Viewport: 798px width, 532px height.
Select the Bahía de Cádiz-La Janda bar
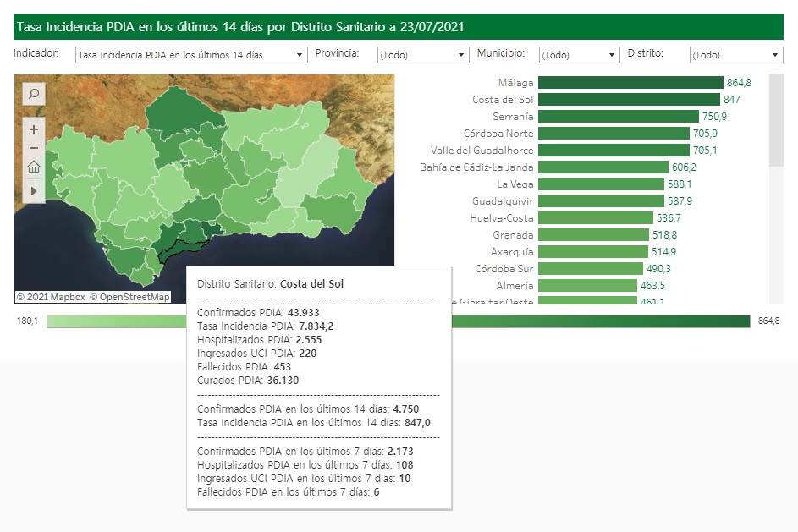(603, 167)
